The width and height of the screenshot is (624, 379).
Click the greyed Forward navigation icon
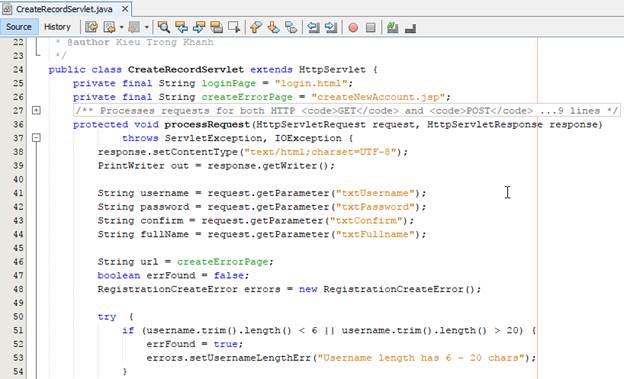134,27
